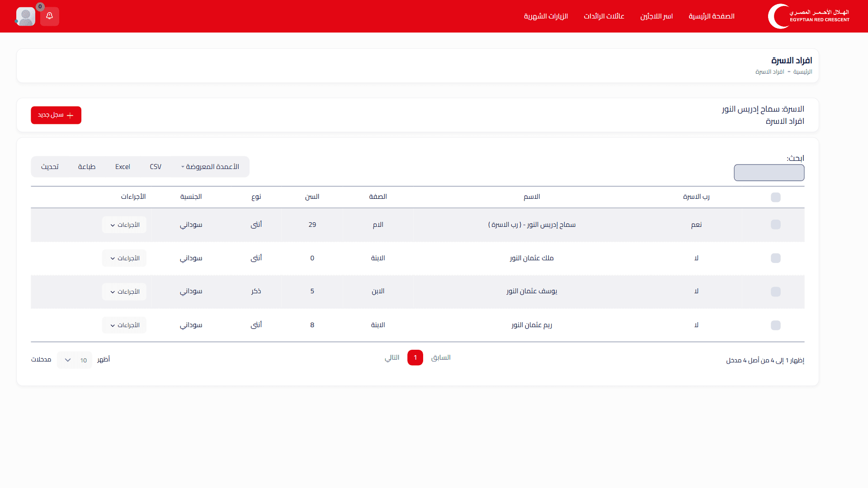Click تحديث refresh button
Screen dimensions: 868x488
[50, 167]
